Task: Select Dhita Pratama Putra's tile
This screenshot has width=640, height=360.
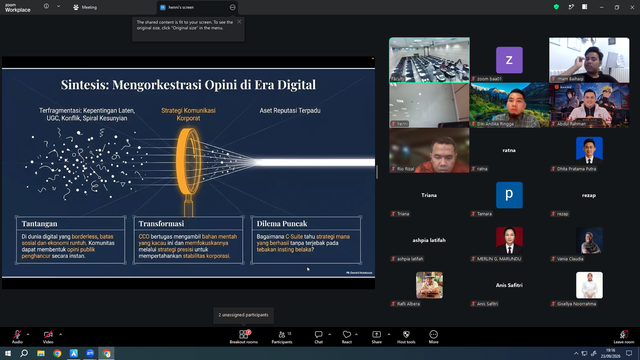Action: (x=589, y=150)
